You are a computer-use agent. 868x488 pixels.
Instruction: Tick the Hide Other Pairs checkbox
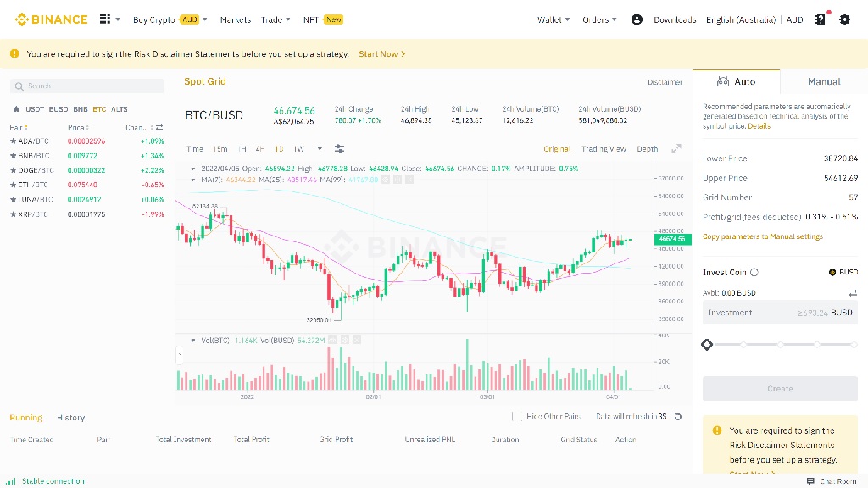tap(516, 417)
